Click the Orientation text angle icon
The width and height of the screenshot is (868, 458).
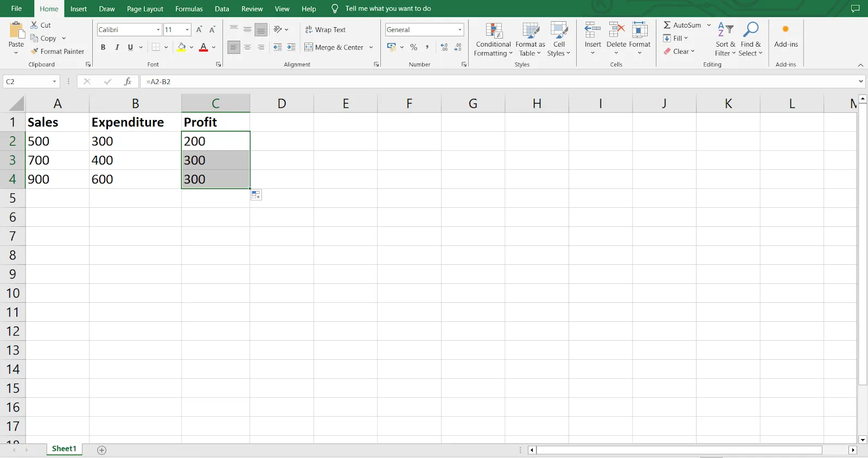tap(278, 29)
